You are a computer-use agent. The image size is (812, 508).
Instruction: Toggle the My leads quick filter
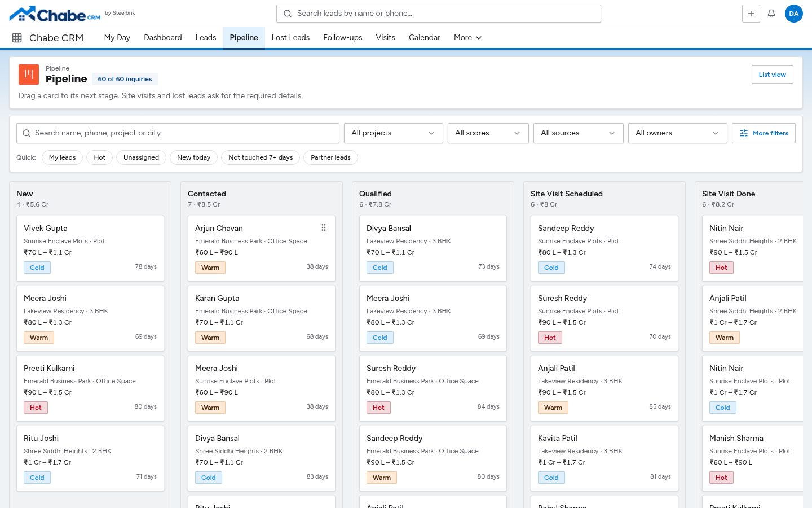pyautogui.click(x=62, y=157)
